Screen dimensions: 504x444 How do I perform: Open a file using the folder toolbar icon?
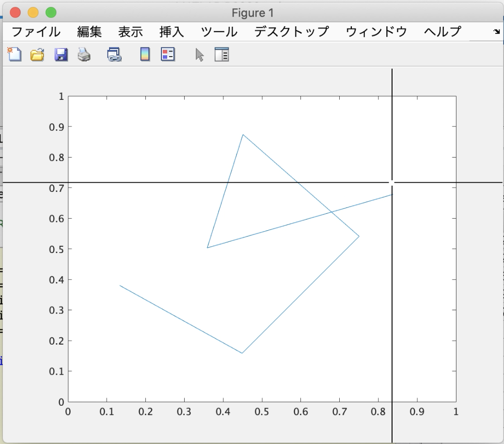click(x=36, y=54)
